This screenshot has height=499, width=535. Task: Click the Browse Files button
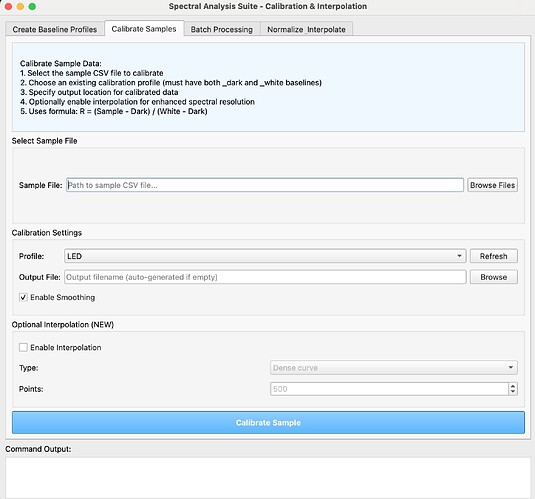(x=492, y=185)
